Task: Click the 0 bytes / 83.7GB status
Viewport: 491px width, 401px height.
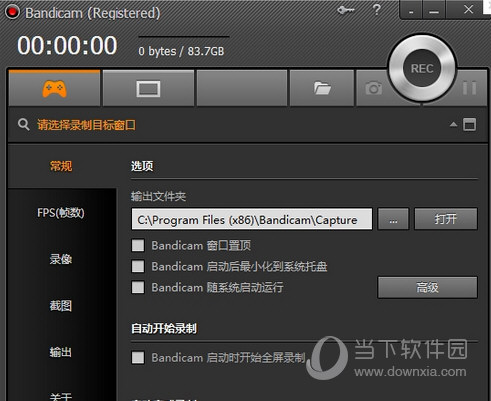Action: (181, 51)
